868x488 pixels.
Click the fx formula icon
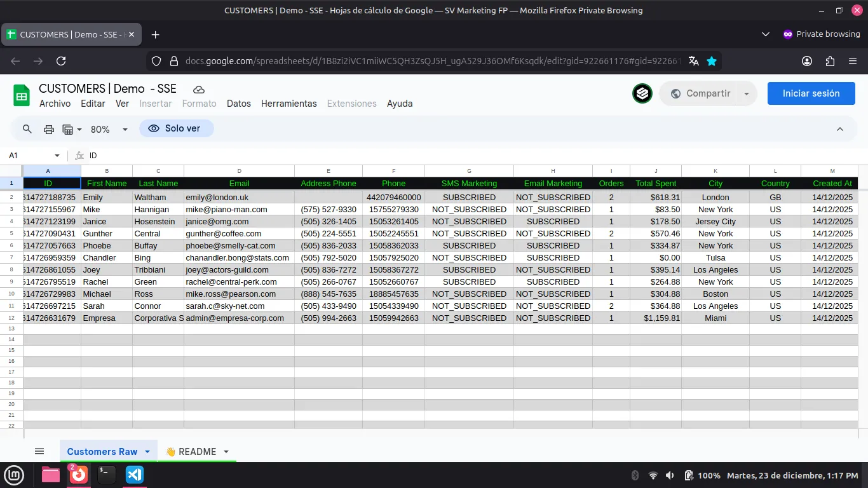coord(78,155)
